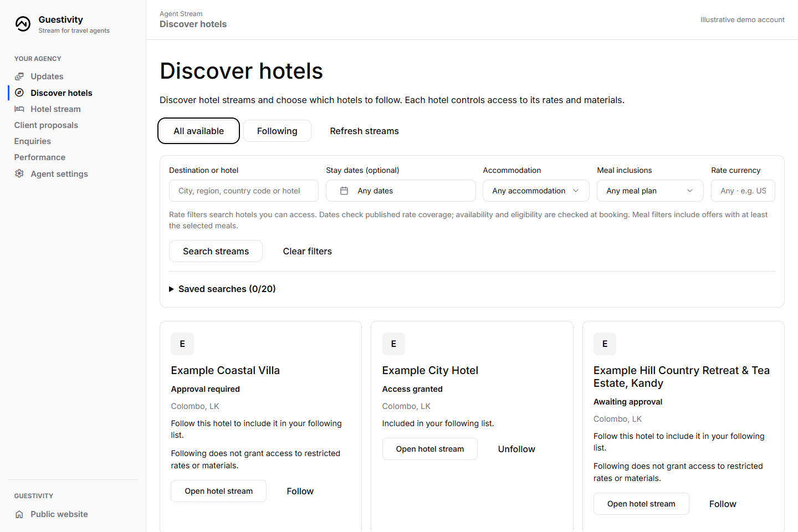
Task: Open hotel stream for Example City Hotel
Action: [x=430, y=449]
